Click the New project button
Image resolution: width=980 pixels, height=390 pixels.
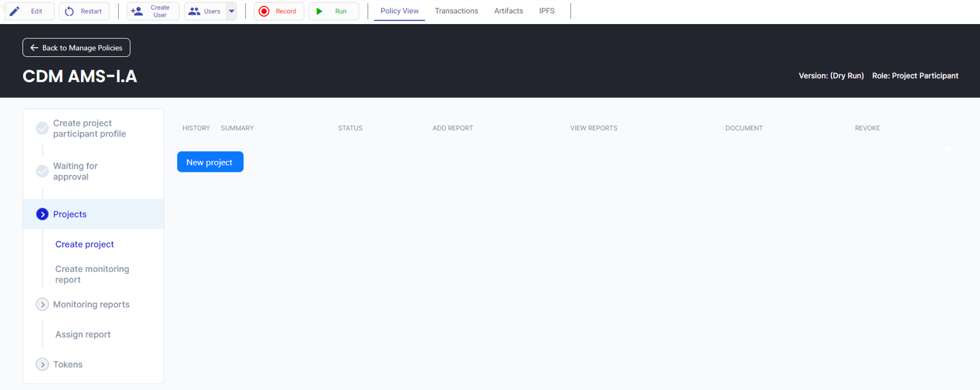pos(210,162)
